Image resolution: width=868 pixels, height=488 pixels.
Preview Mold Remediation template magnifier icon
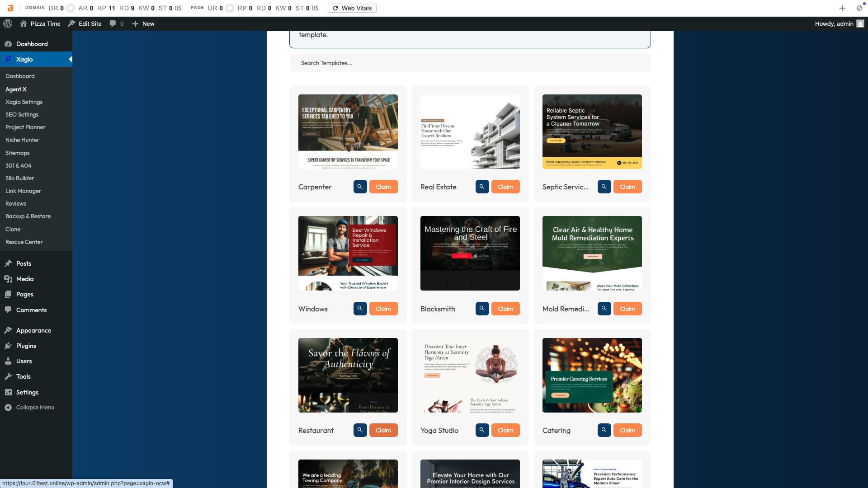coord(604,309)
